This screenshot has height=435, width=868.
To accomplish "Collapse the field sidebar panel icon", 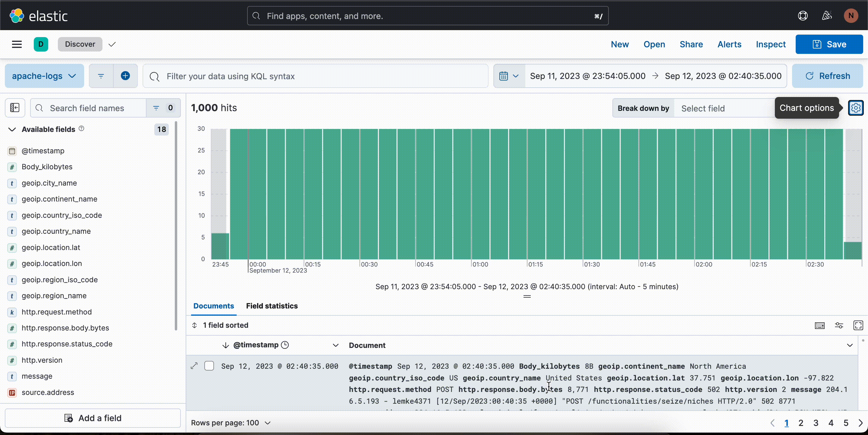I will click(15, 108).
